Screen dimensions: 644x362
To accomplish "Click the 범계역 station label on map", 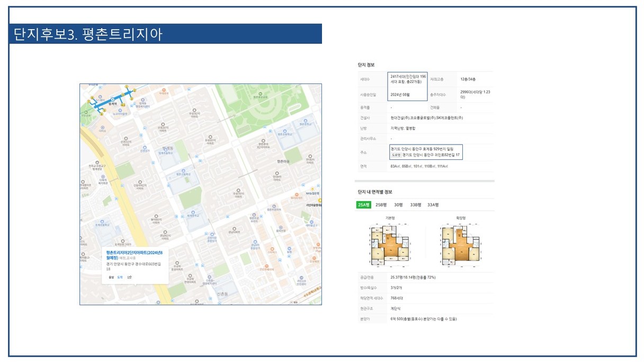I will [112, 104].
